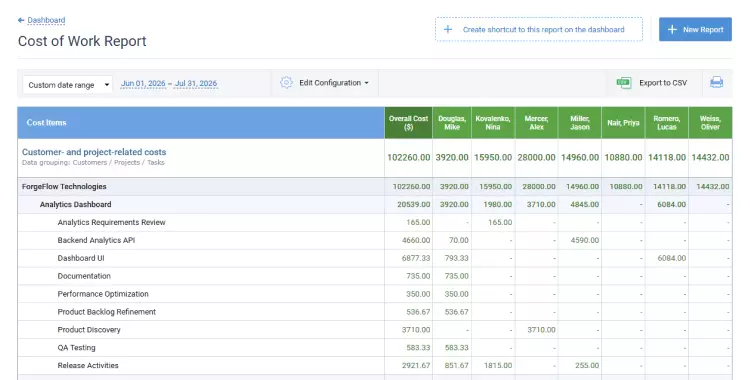Select the Documentation task row
Viewport: 750px width, 380px height.
point(375,276)
